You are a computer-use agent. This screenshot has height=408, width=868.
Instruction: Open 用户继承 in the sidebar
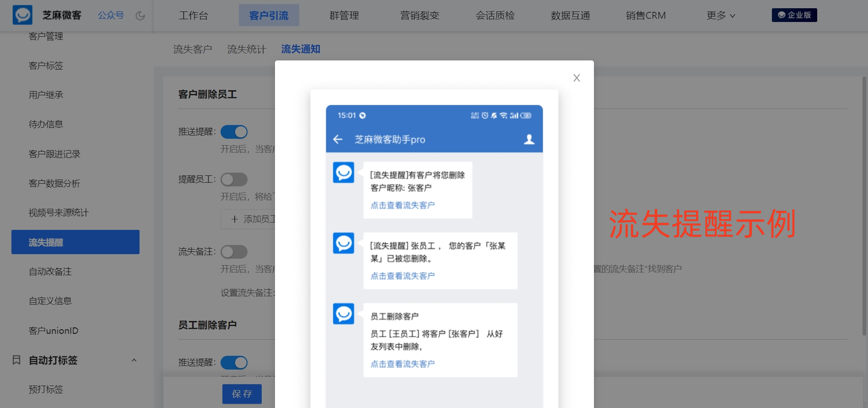point(46,95)
